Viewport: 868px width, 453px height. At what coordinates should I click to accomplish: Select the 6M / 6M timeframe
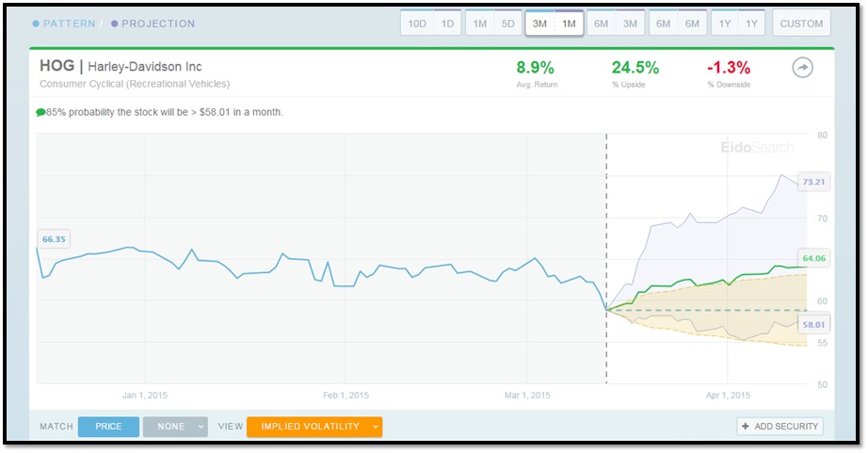678,24
